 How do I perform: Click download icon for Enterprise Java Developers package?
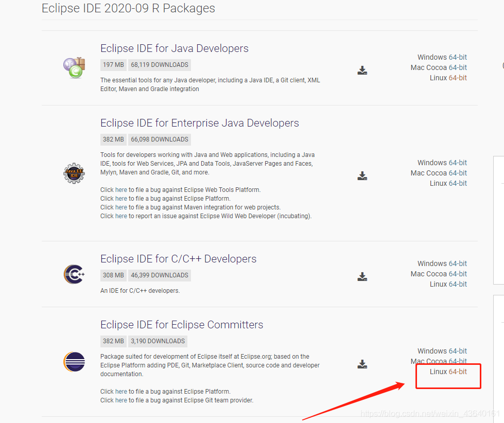362,175
